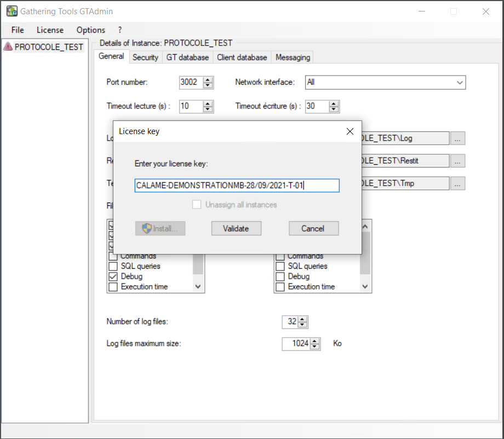Toggle Unassign all instances checkbox
Viewport: 504px width, 439px height.
pos(197,205)
